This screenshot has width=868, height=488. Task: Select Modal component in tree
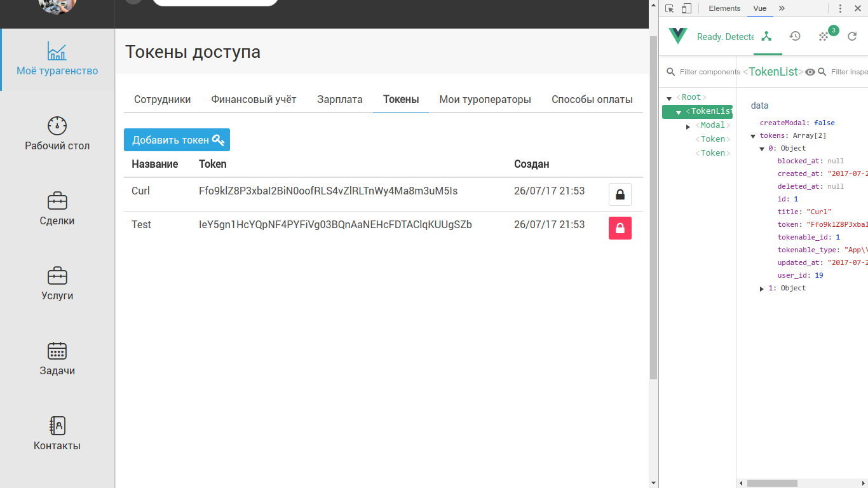(713, 125)
